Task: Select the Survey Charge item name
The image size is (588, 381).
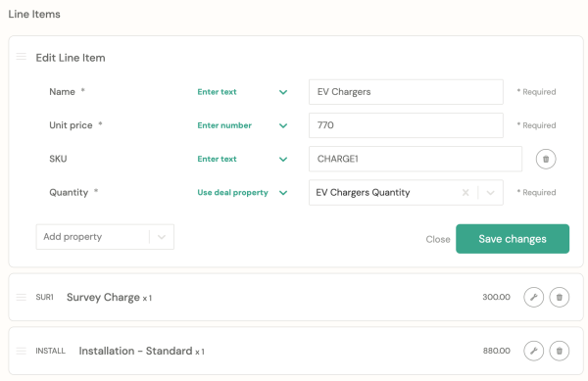Action: (103, 298)
